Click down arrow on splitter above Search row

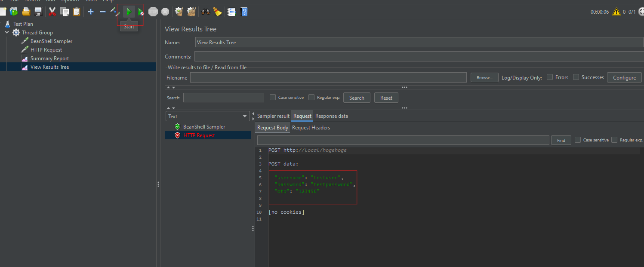(x=173, y=87)
